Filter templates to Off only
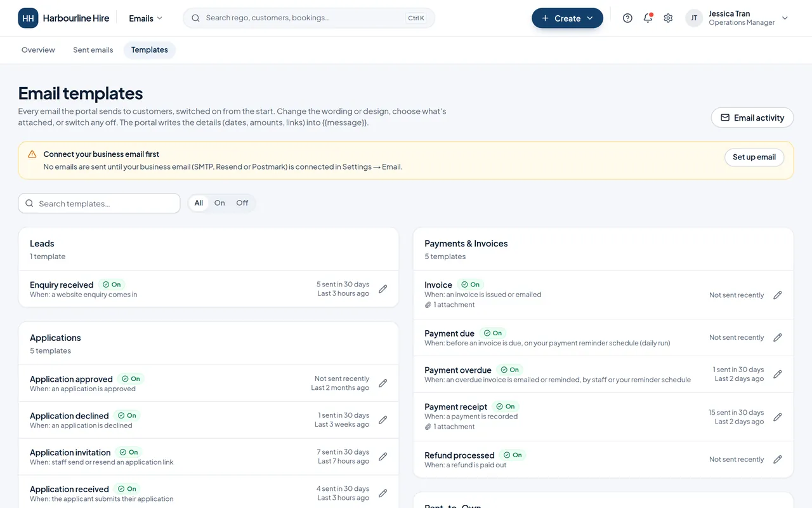The height and width of the screenshot is (508, 812). point(242,203)
